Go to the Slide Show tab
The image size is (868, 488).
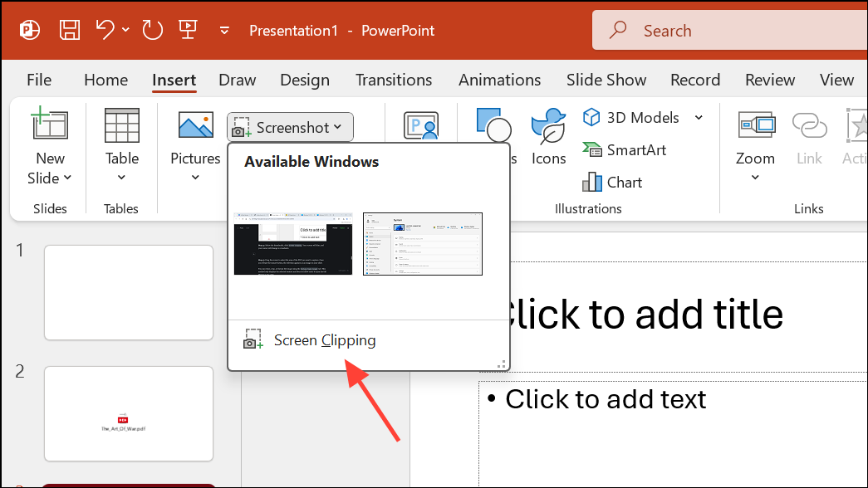click(x=606, y=80)
